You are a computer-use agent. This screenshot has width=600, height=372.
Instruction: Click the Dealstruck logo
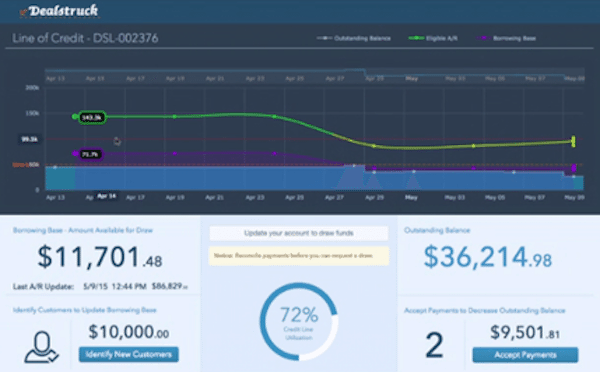coord(59,11)
